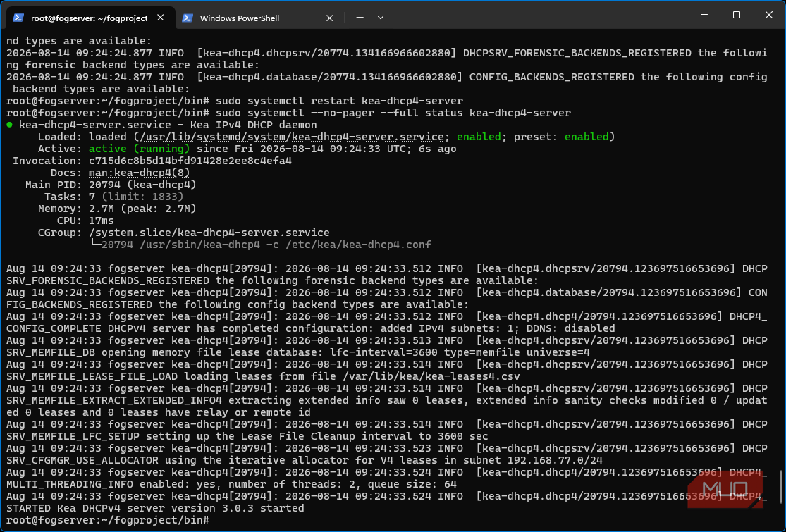Click 'Main PID: 20794 (kea-dhcp4)' line
This screenshot has height=532, width=786.
pos(111,185)
